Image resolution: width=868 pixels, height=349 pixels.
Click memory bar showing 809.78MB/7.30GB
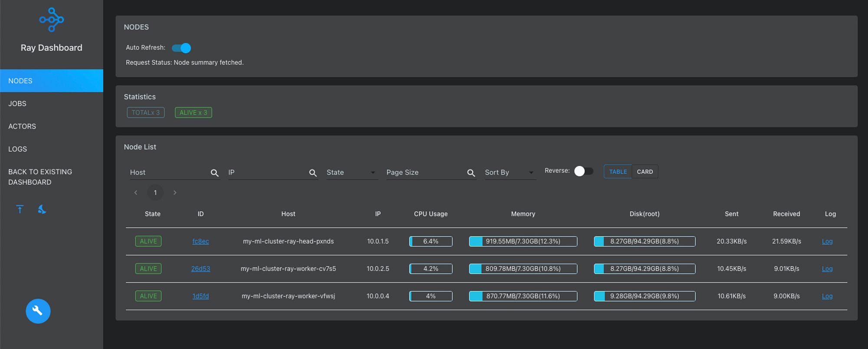pos(523,269)
